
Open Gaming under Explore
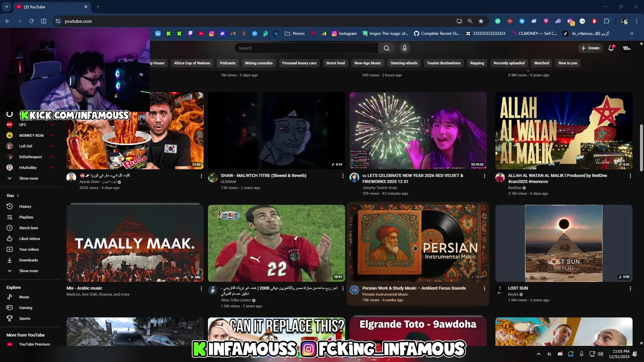coord(26,308)
